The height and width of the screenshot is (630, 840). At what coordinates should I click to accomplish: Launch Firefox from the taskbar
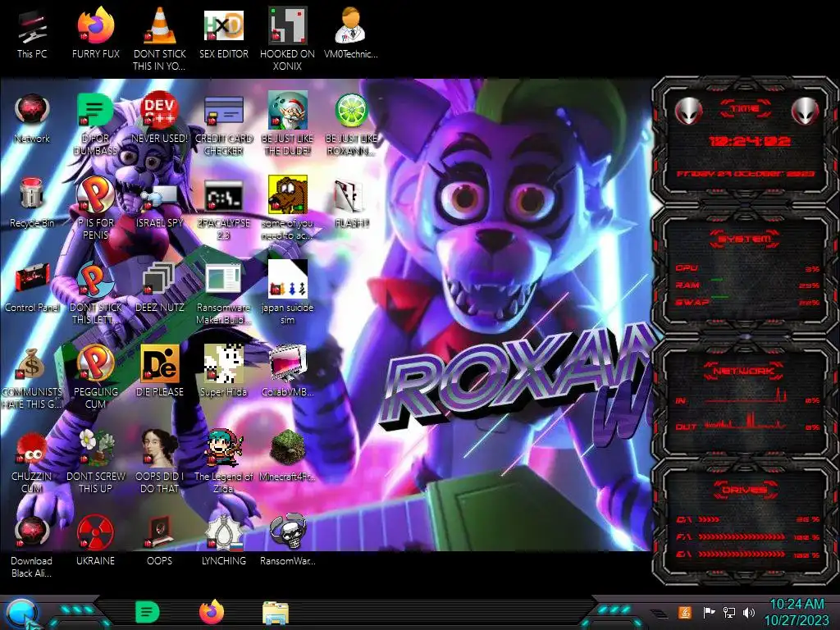coord(212,612)
